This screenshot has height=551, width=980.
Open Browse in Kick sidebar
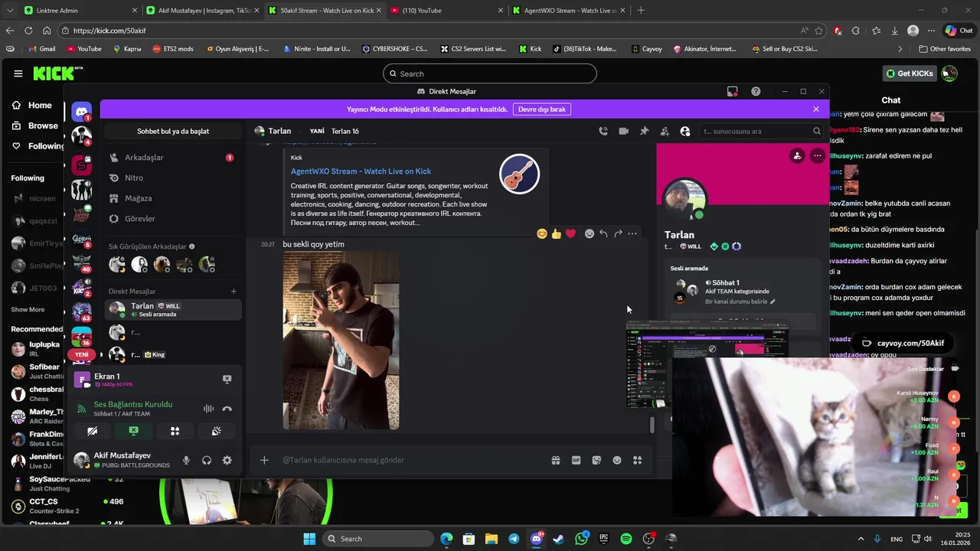[35, 126]
